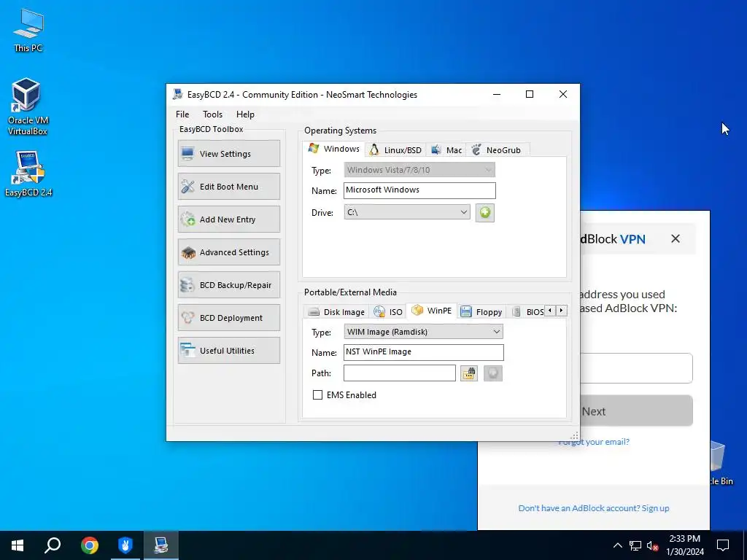Show hidden system tray icons
The height and width of the screenshot is (560, 747).
coord(617,545)
